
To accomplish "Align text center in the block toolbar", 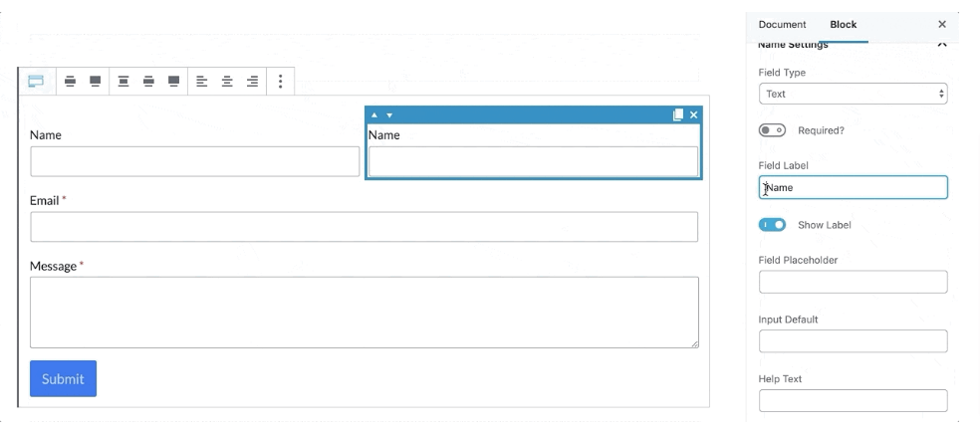I will pyautogui.click(x=227, y=82).
